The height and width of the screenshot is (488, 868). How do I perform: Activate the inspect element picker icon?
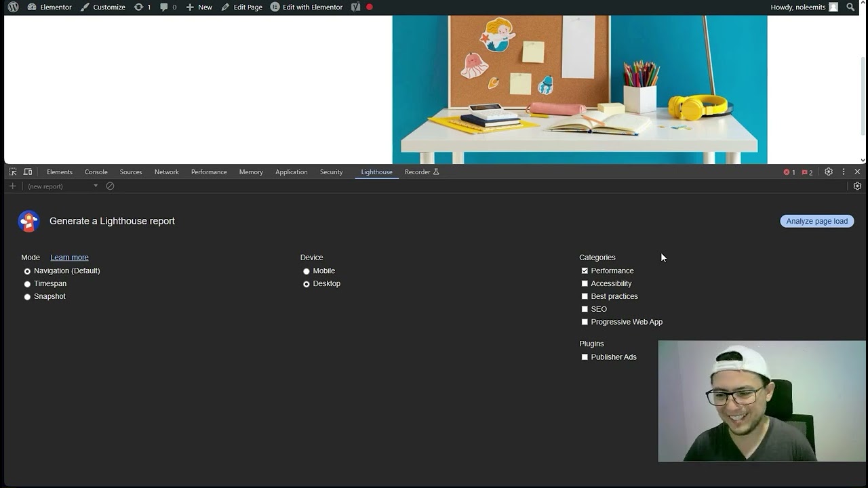click(13, 172)
